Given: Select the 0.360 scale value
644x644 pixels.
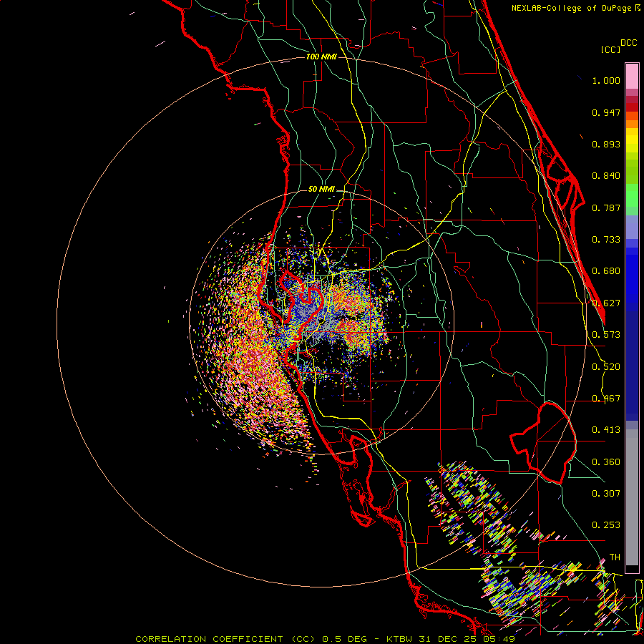Looking at the screenshot, I should pyautogui.click(x=606, y=462).
